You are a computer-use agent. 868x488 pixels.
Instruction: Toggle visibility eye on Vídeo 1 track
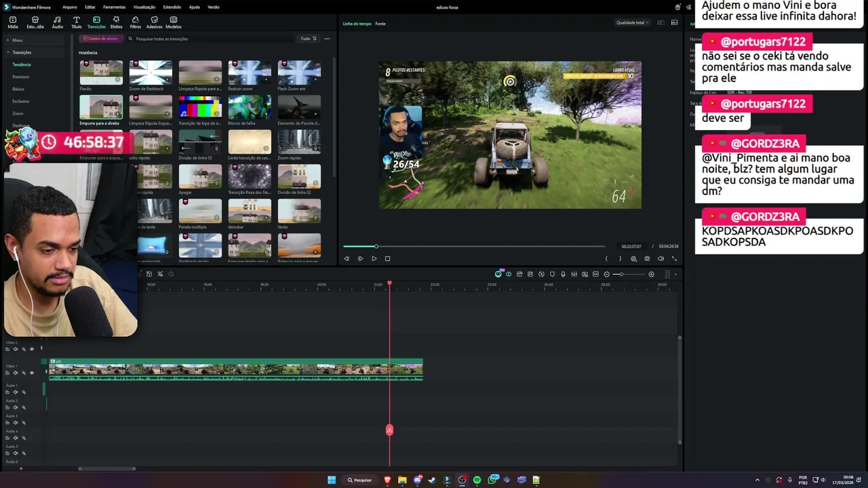tap(31, 373)
